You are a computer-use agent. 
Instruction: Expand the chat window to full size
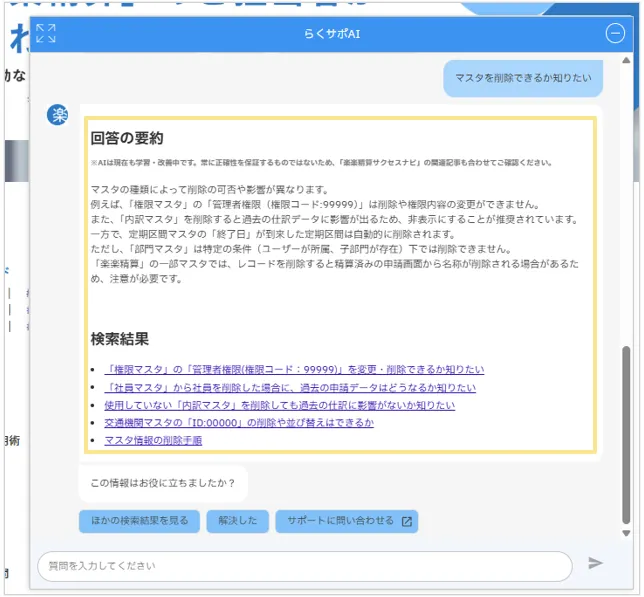pyautogui.click(x=46, y=34)
